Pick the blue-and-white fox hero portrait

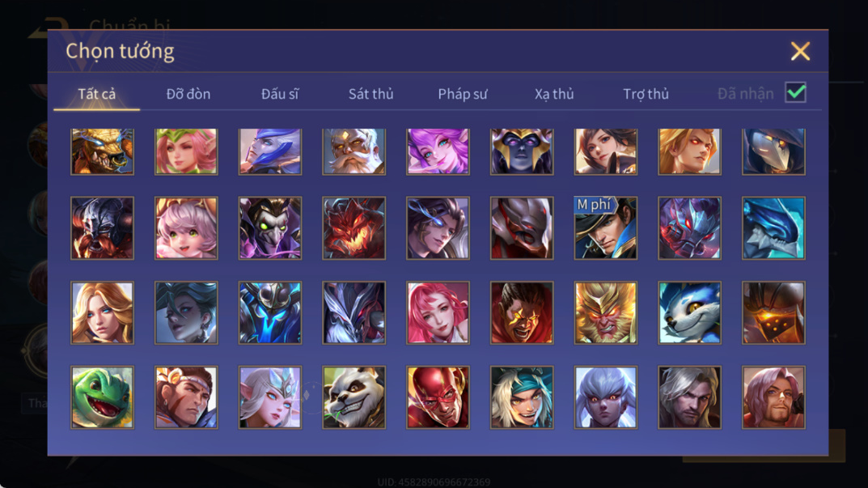point(690,313)
